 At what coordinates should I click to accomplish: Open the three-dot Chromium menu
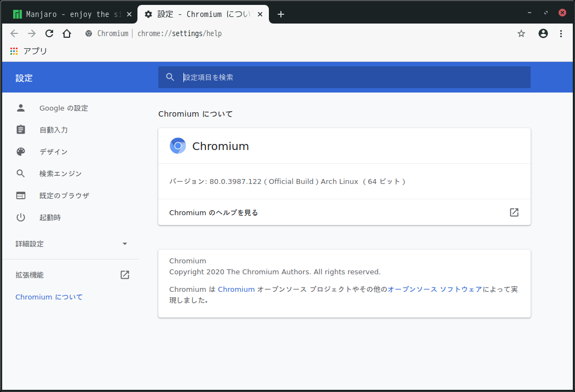click(x=561, y=34)
